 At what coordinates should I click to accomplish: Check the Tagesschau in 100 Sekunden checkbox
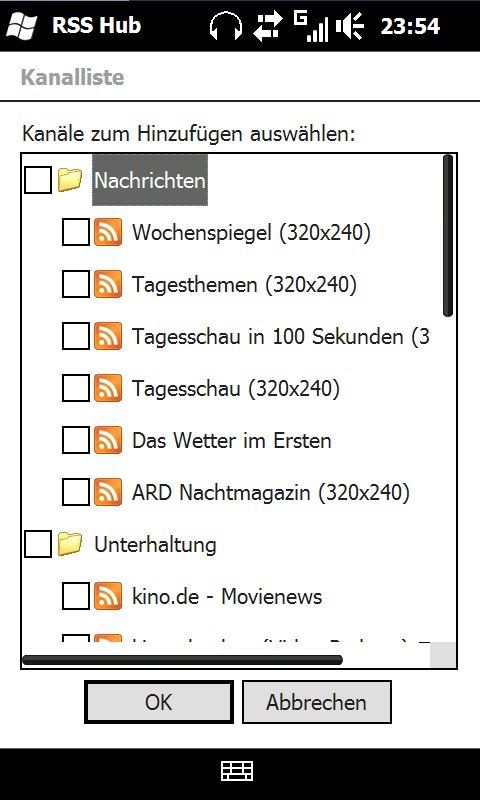pyautogui.click(x=75, y=336)
